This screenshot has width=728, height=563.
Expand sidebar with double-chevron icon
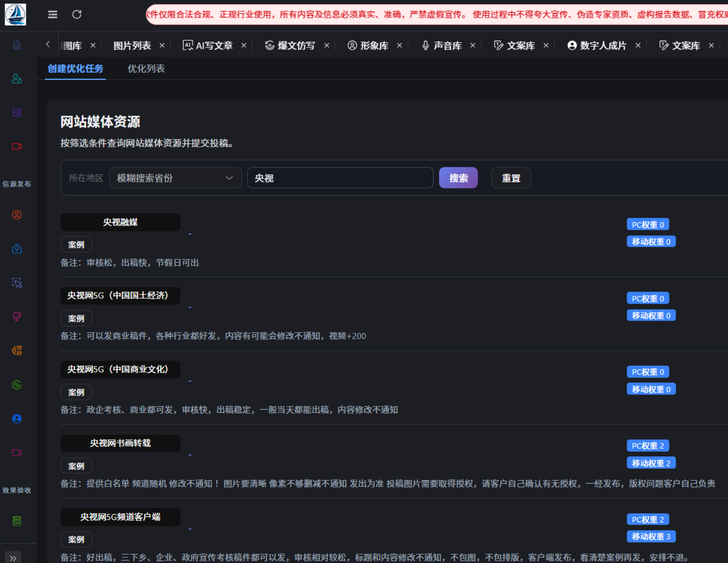tap(13, 558)
